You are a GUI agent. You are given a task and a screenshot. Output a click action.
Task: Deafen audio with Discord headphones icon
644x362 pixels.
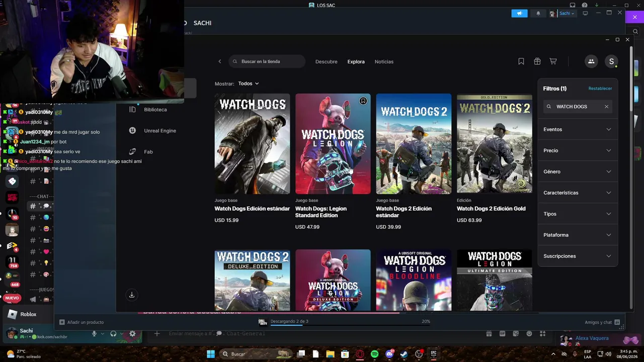[113, 333]
